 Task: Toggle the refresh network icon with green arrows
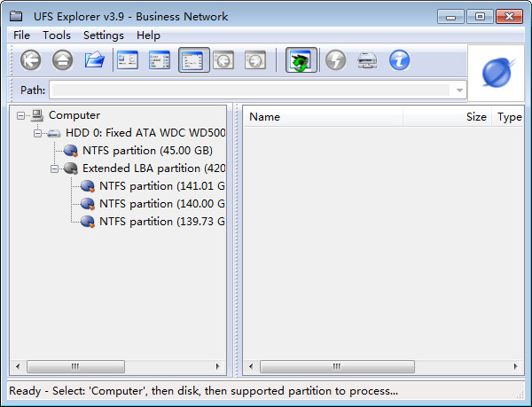coord(301,60)
